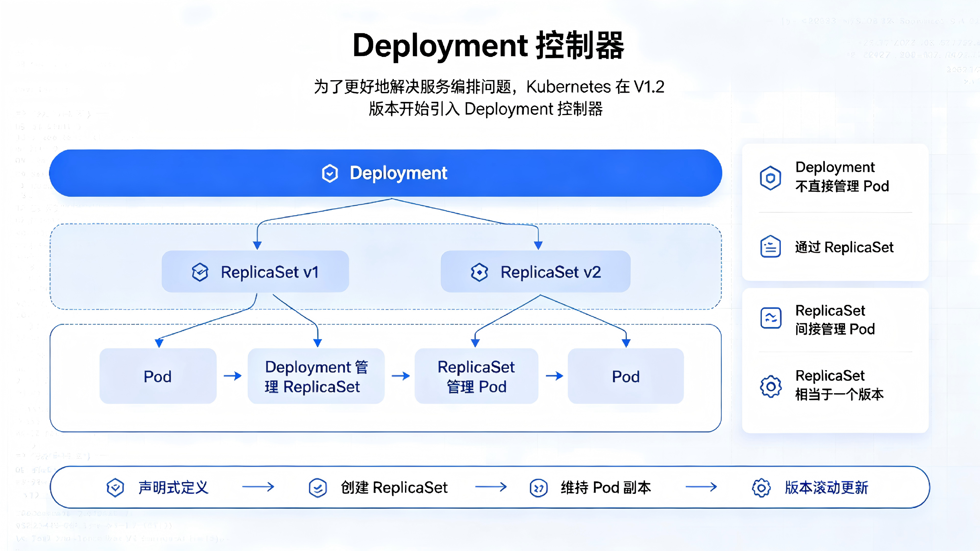The width and height of the screenshot is (980, 551).
Task: Click the Pod box under ReplicaSet v1
Action: pyautogui.click(x=158, y=376)
